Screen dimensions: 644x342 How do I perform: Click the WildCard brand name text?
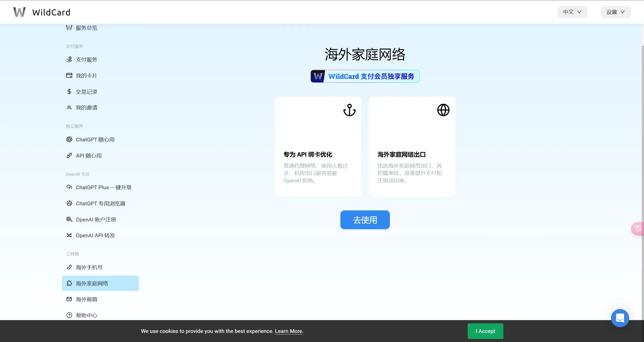click(51, 12)
